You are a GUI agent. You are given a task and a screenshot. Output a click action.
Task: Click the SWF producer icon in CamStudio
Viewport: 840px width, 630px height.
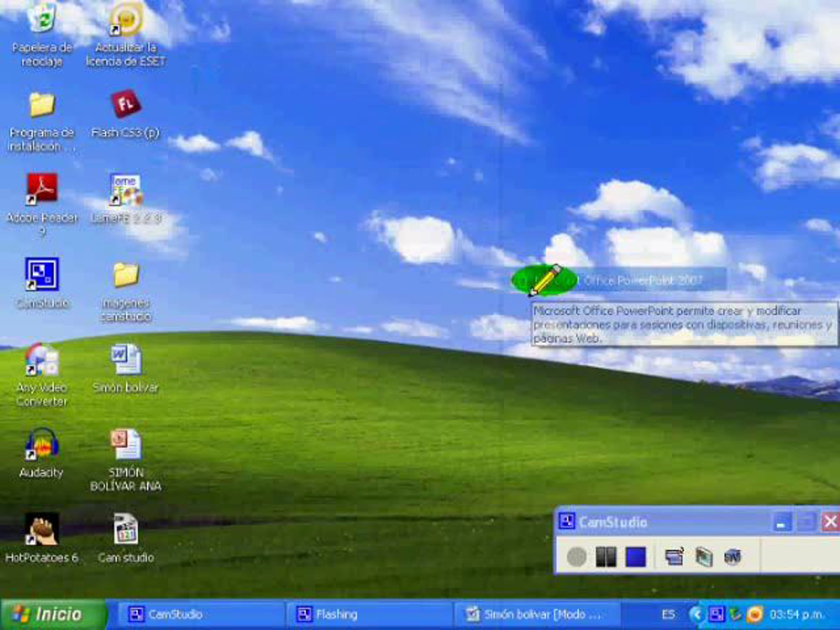point(732,557)
